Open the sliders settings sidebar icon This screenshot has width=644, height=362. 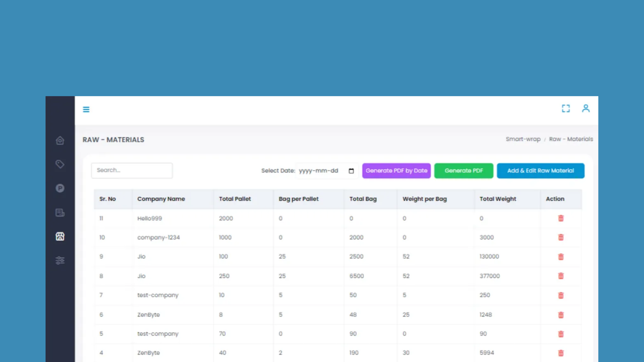click(x=60, y=260)
